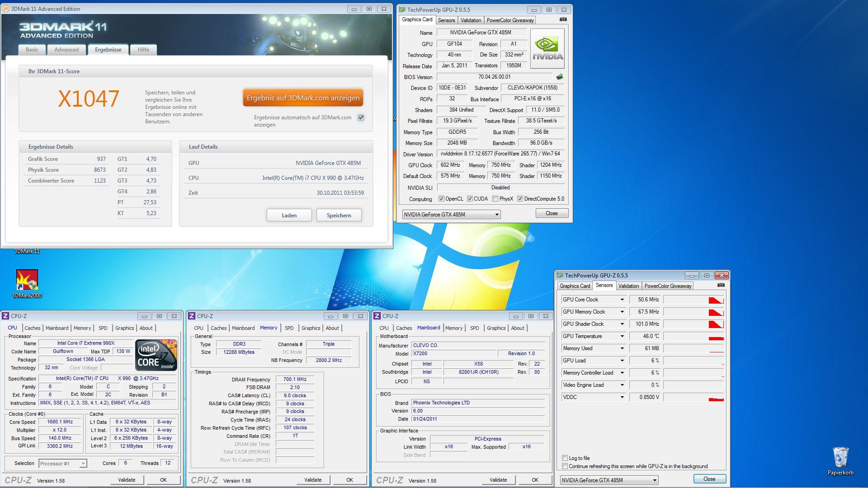Open the Processor #1 selection dropdown
This screenshot has height=488, width=868.
pyautogui.click(x=62, y=464)
